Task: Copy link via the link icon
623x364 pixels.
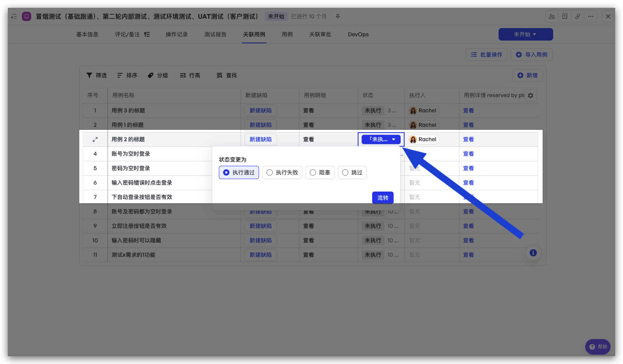Action: pyautogui.click(x=578, y=16)
